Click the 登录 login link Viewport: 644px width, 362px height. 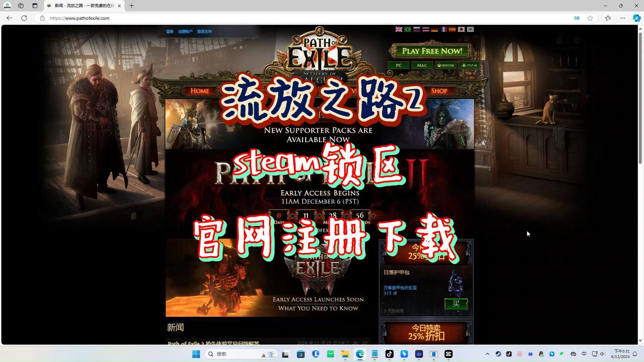pyautogui.click(x=170, y=32)
